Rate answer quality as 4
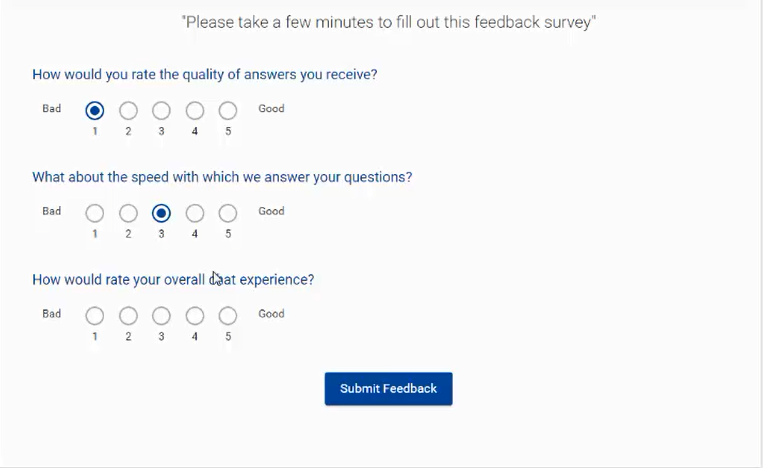Screen dimensions: 763x468 (195, 110)
